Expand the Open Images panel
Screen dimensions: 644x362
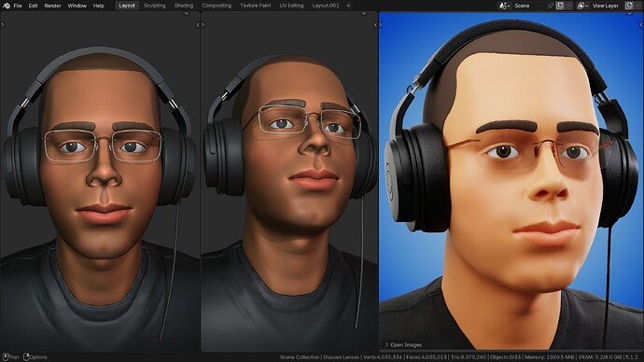click(403, 345)
